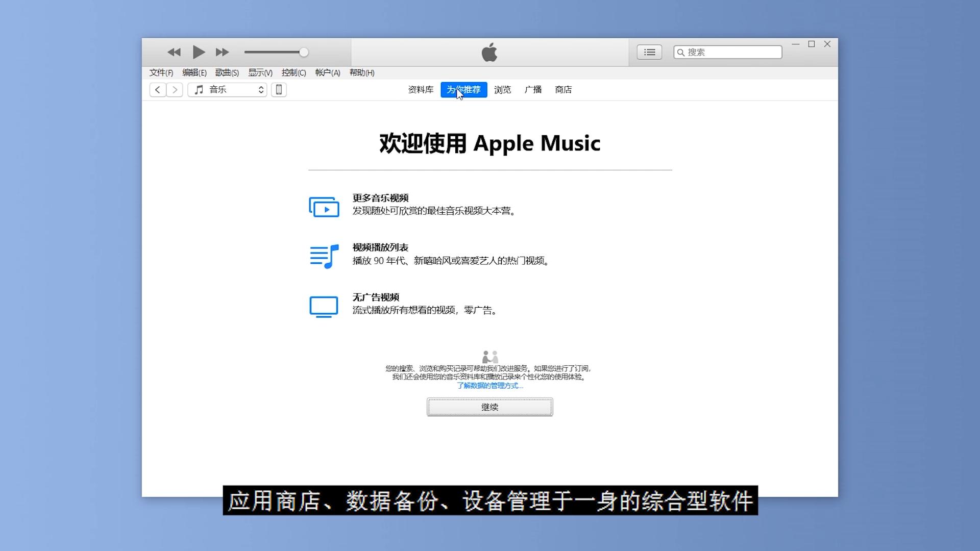980x551 pixels.
Task: Click the music note icon in the media selector
Action: [x=199, y=89]
